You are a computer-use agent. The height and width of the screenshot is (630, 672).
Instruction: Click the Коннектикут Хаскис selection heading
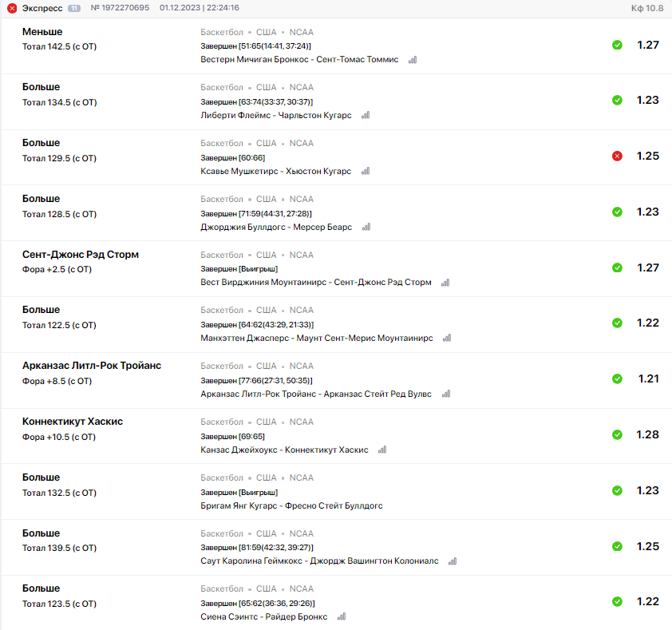73,422
